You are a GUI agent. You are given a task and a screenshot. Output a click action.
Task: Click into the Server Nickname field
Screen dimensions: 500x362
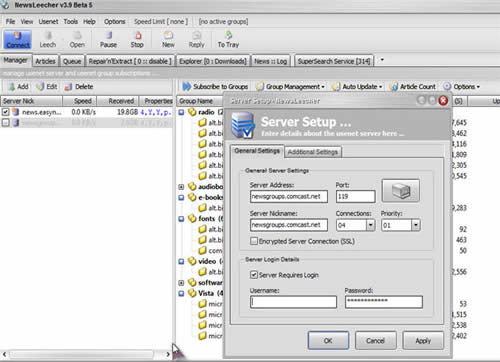(289, 225)
